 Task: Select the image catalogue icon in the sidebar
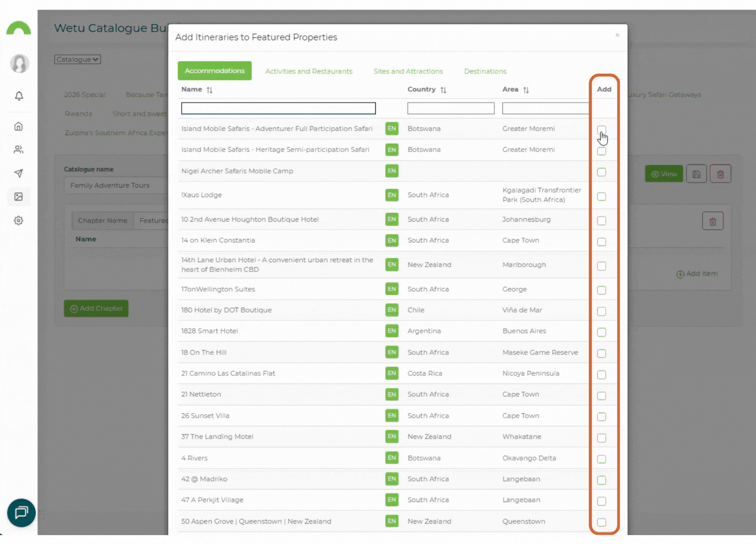point(19,196)
